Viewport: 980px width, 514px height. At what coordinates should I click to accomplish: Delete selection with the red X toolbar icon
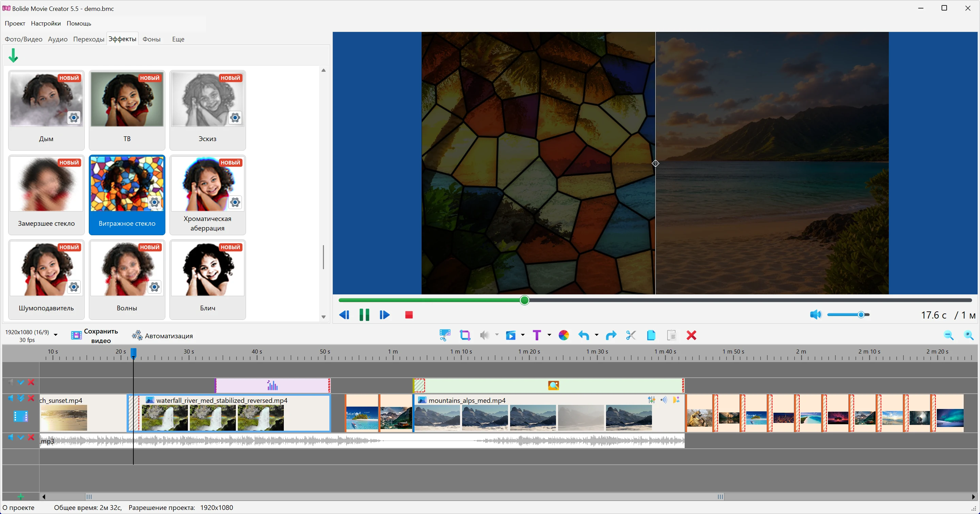[x=691, y=335]
